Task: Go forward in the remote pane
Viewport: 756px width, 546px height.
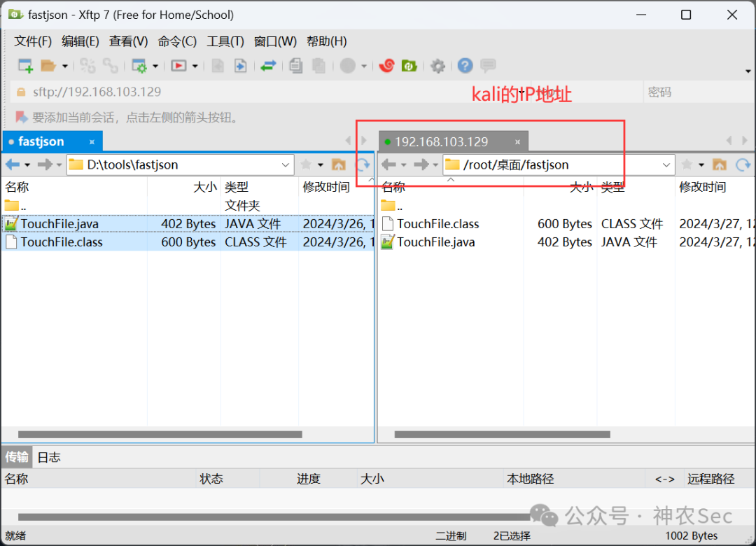Action: [x=421, y=165]
